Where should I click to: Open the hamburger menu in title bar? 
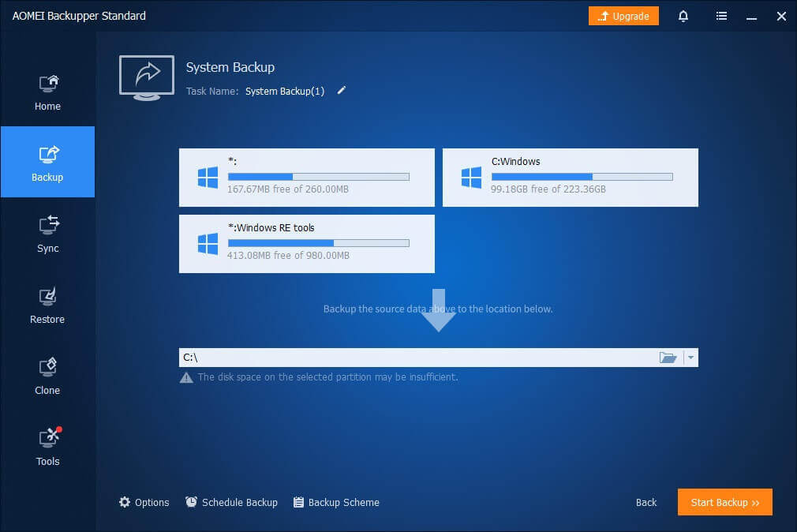pos(721,16)
